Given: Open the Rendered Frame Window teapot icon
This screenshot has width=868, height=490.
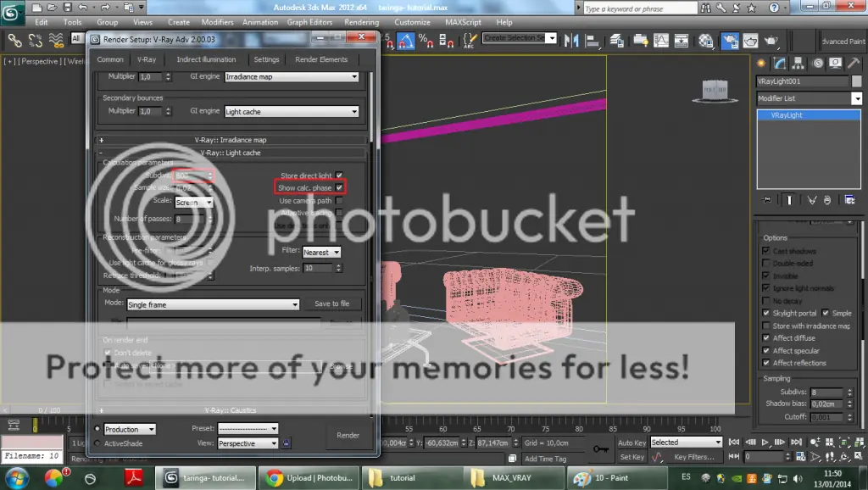Looking at the screenshot, I should pos(750,41).
